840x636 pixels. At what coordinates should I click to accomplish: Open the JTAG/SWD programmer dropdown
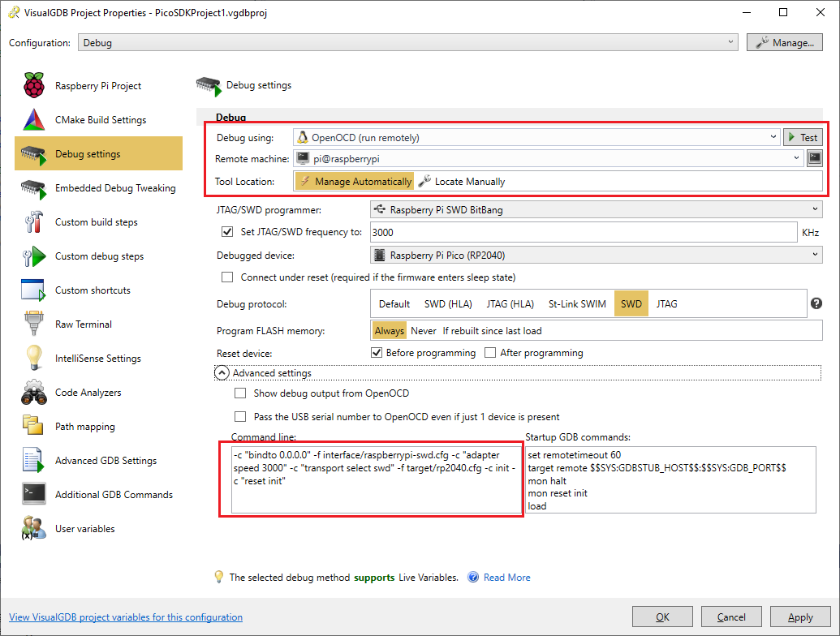pos(597,209)
